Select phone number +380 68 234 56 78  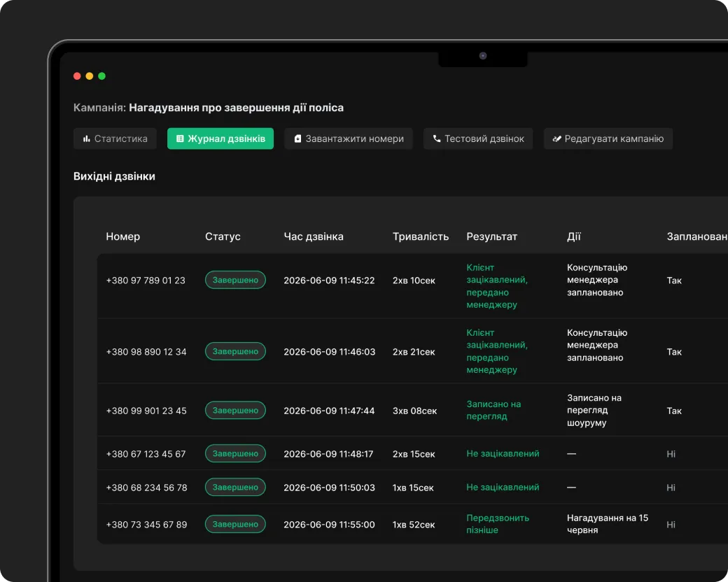[147, 488]
